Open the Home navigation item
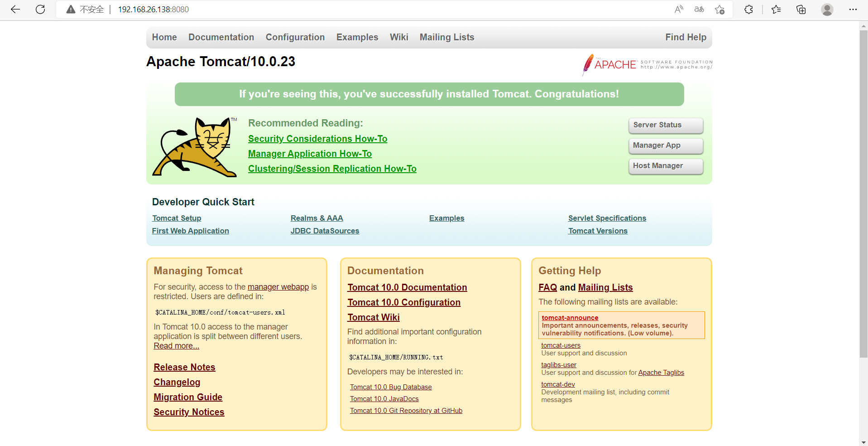The image size is (868, 446). [x=164, y=37]
